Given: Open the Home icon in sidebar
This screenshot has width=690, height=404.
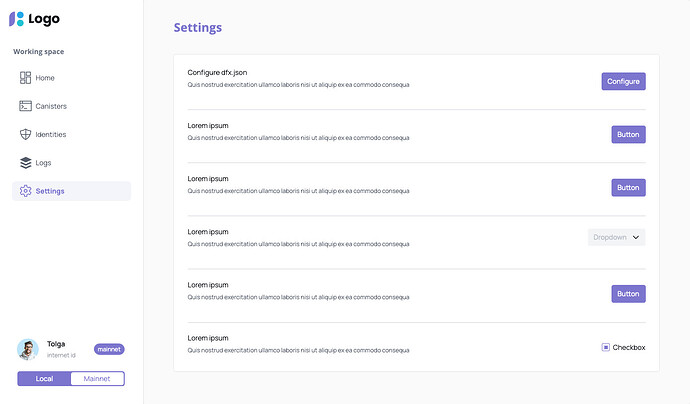Looking at the screenshot, I should click(26, 78).
